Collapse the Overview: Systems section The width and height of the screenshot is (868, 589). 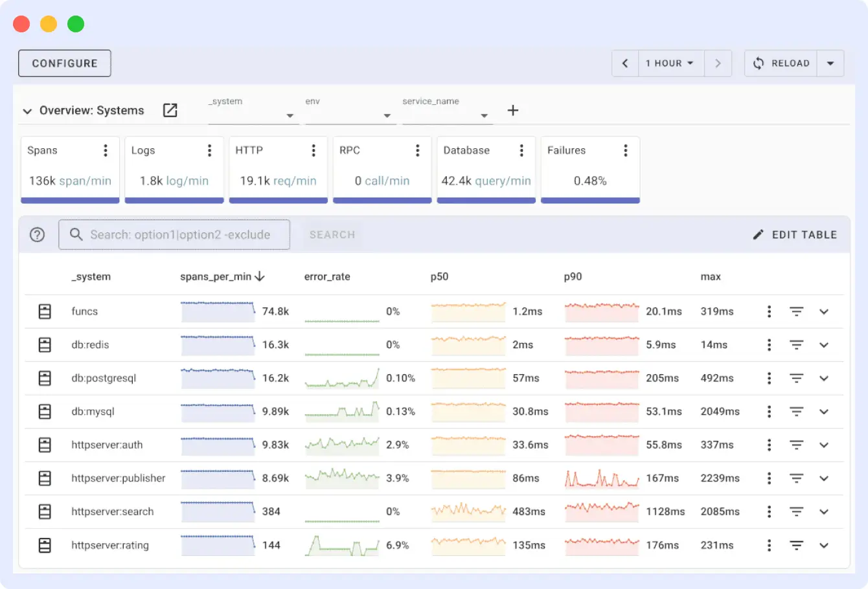27,111
